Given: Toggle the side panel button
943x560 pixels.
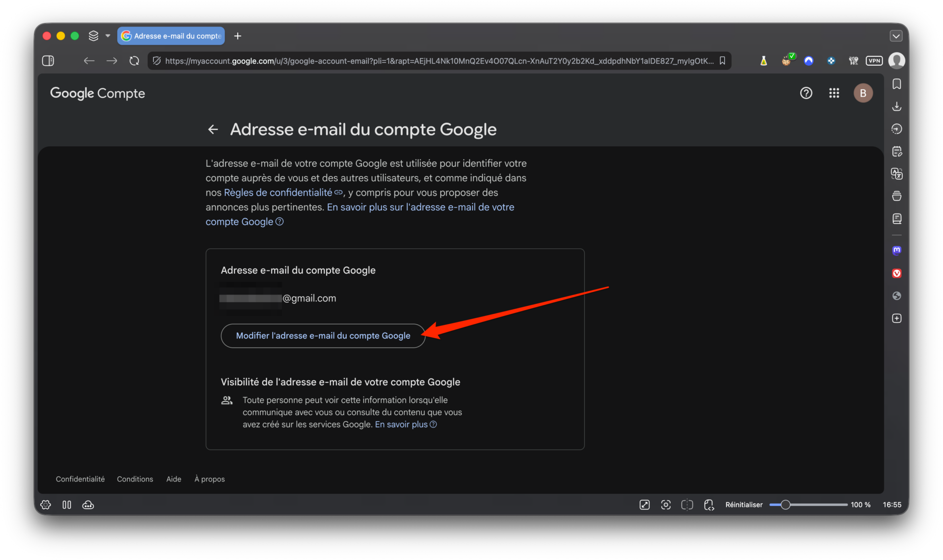Looking at the screenshot, I should pos(48,61).
